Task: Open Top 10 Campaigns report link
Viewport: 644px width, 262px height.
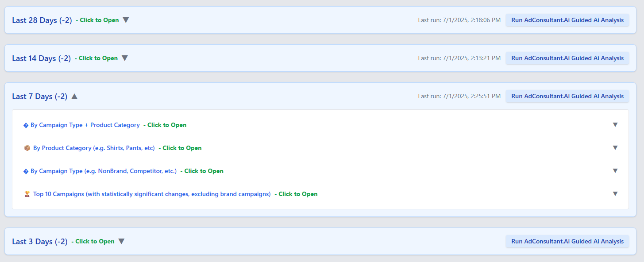Action: click(x=152, y=194)
